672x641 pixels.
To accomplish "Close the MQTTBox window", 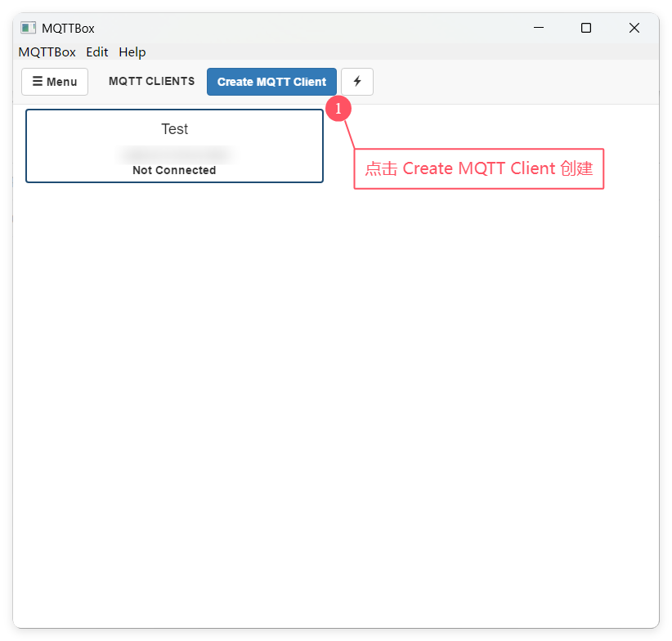I will [634, 28].
